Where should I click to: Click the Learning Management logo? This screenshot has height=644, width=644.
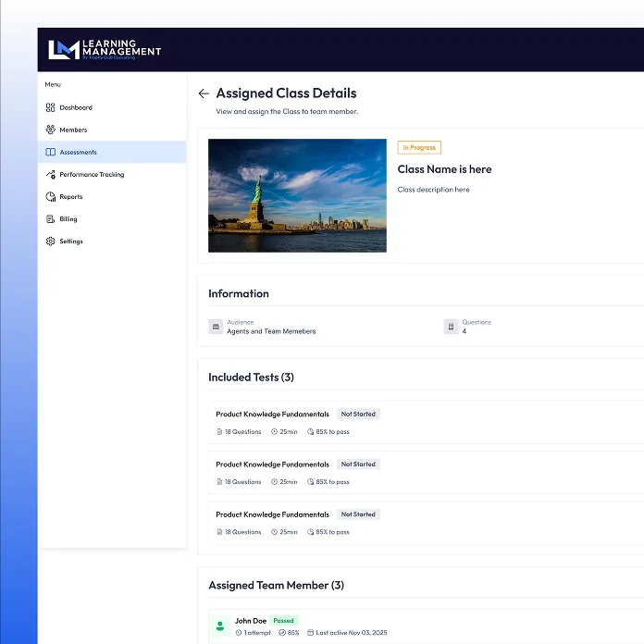[105, 50]
